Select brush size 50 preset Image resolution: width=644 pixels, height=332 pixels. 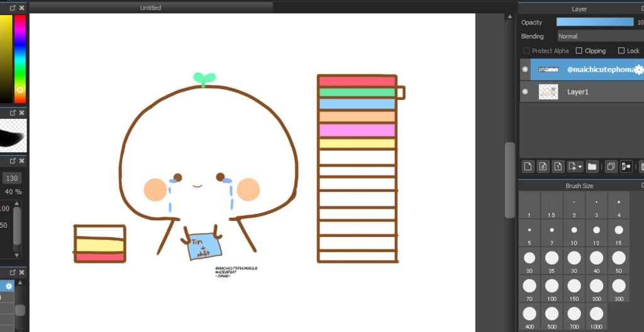click(619, 261)
